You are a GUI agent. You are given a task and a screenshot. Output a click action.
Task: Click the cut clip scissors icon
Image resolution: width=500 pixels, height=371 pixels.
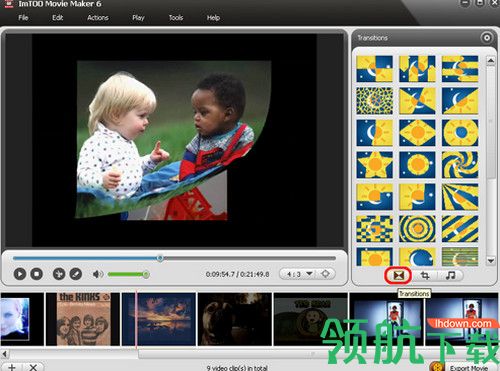[x=59, y=274]
